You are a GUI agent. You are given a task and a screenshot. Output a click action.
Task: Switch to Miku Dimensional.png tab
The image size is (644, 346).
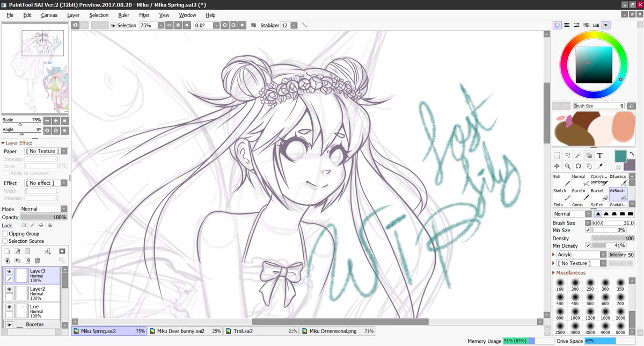coord(337,331)
